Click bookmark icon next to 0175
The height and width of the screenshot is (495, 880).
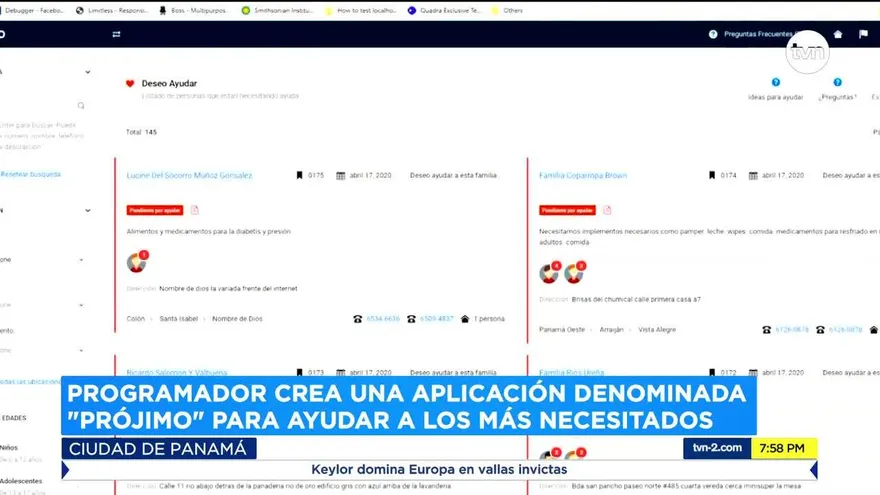[x=299, y=176]
